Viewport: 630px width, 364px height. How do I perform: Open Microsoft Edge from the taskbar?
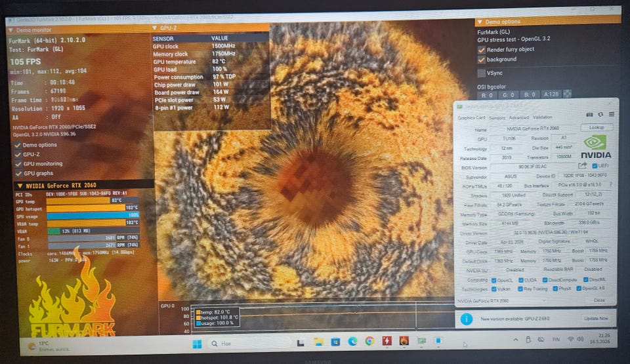(x=352, y=342)
